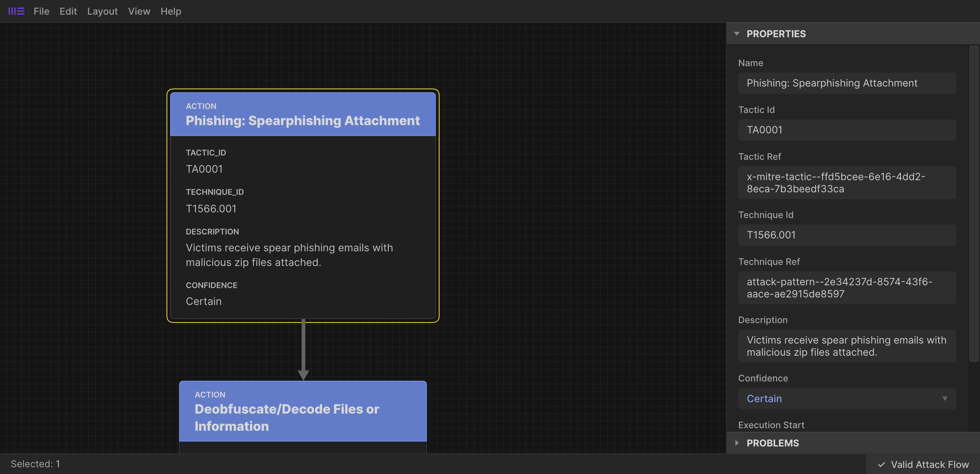Click the Technique Id field
The width and height of the screenshot is (980, 474).
(847, 235)
